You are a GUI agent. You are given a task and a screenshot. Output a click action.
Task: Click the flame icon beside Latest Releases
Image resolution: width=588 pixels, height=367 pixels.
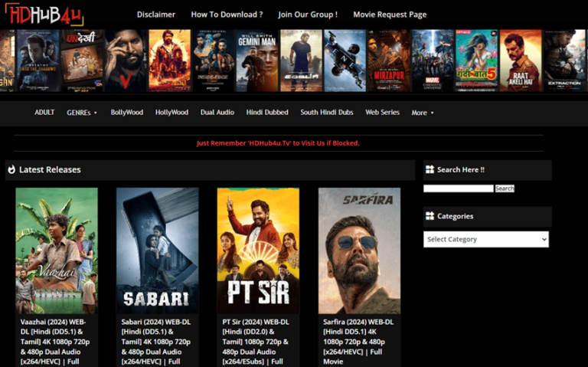11,169
